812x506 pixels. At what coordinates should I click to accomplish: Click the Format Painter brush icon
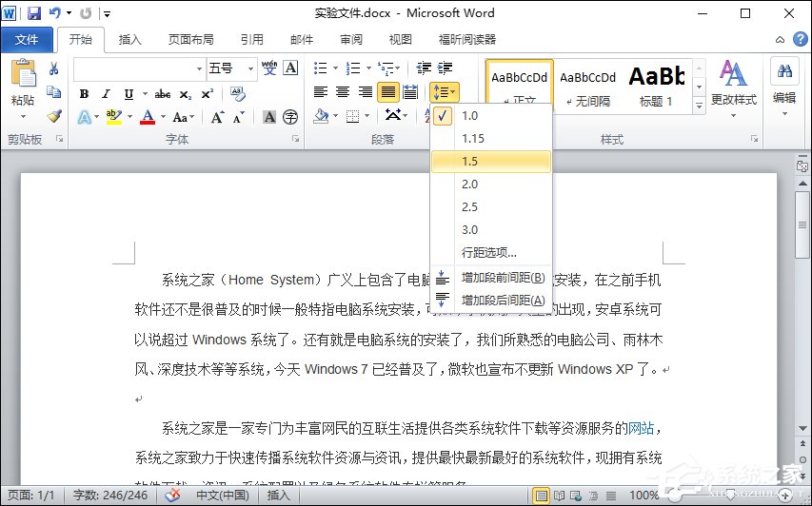pyautogui.click(x=54, y=116)
